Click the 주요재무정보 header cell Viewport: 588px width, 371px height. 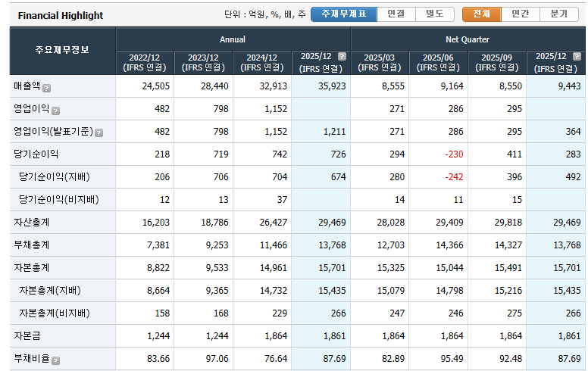click(x=62, y=50)
